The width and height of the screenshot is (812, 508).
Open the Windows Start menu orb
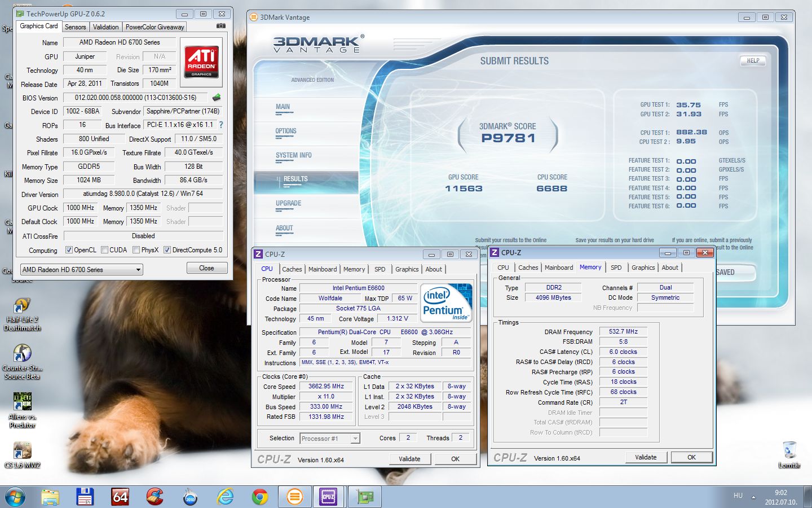15,497
